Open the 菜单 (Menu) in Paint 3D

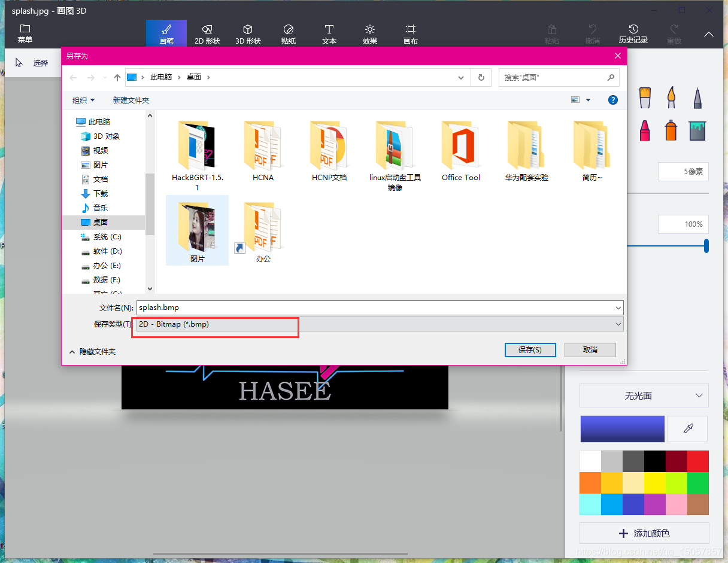tap(25, 33)
